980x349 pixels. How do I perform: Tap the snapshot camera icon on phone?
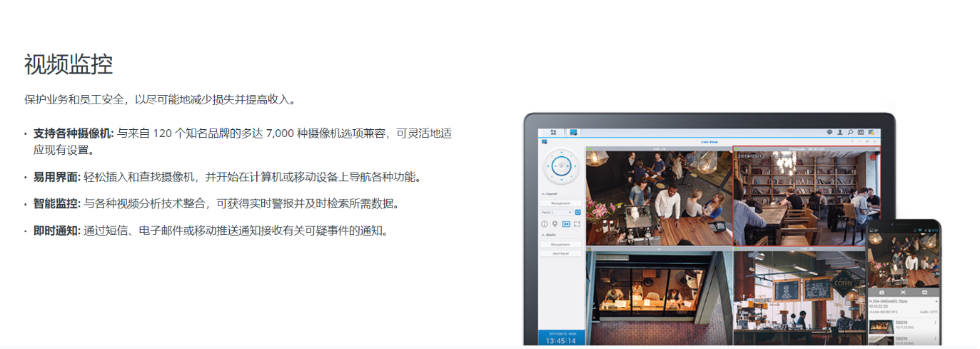[882, 293]
